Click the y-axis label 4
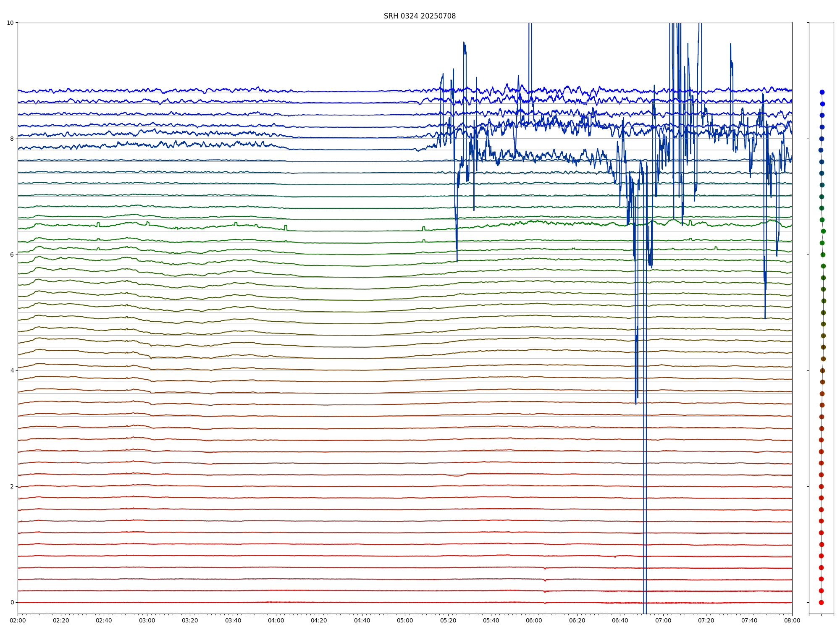 pos(12,370)
